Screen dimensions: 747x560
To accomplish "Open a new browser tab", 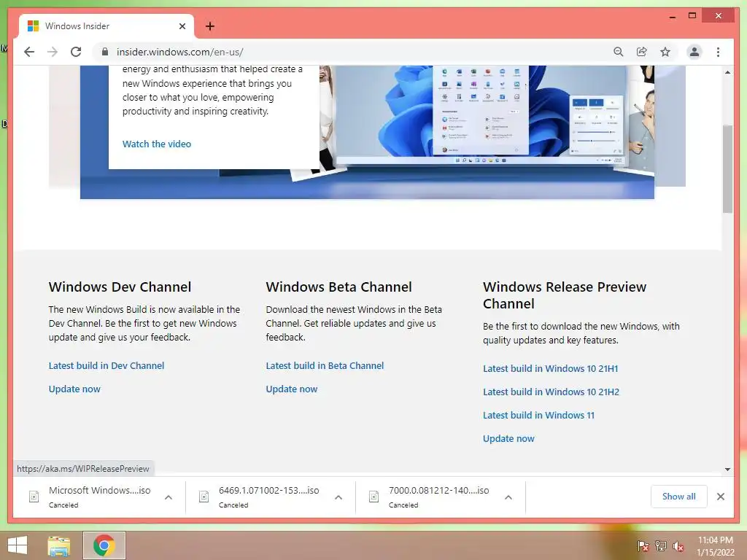I will click(210, 26).
